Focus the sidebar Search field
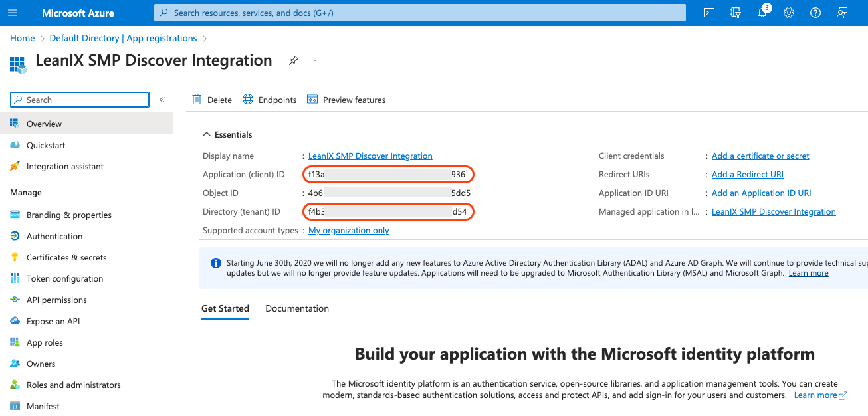Viewport: 868px width, 416px height. coord(80,100)
